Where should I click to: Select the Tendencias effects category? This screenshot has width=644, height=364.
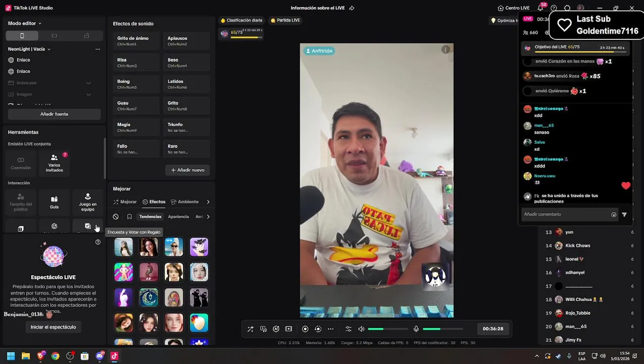[151, 217]
